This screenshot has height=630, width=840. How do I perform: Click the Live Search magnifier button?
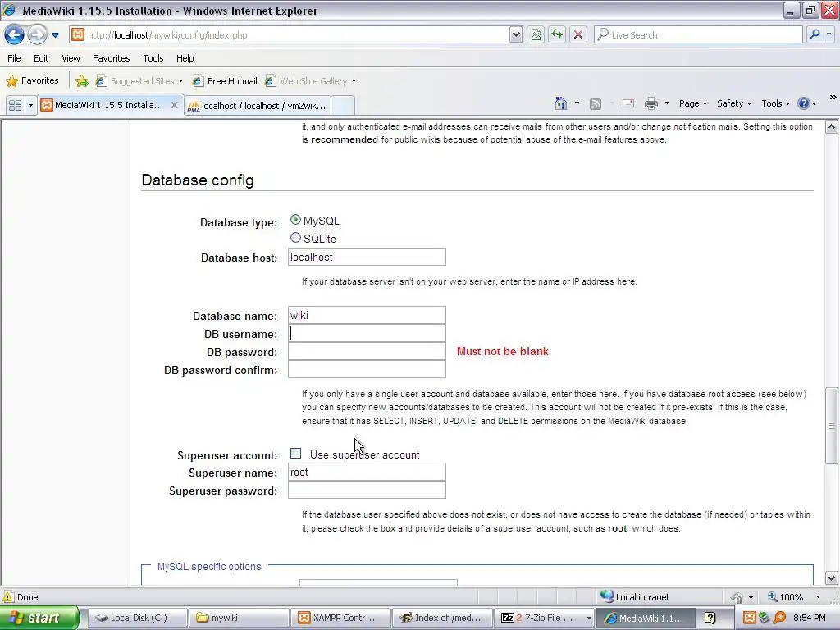coord(815,34)
